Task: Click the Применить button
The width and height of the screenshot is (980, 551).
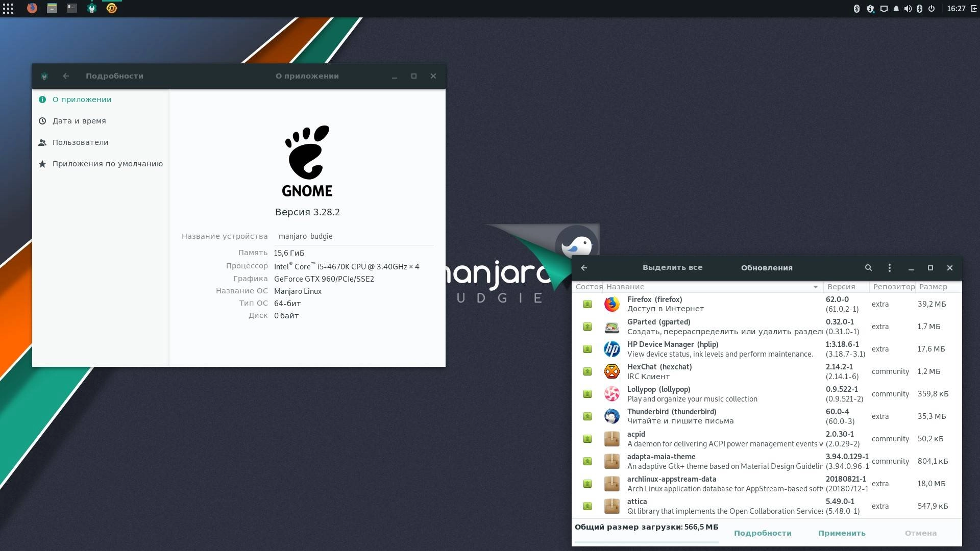Action: 842,533
